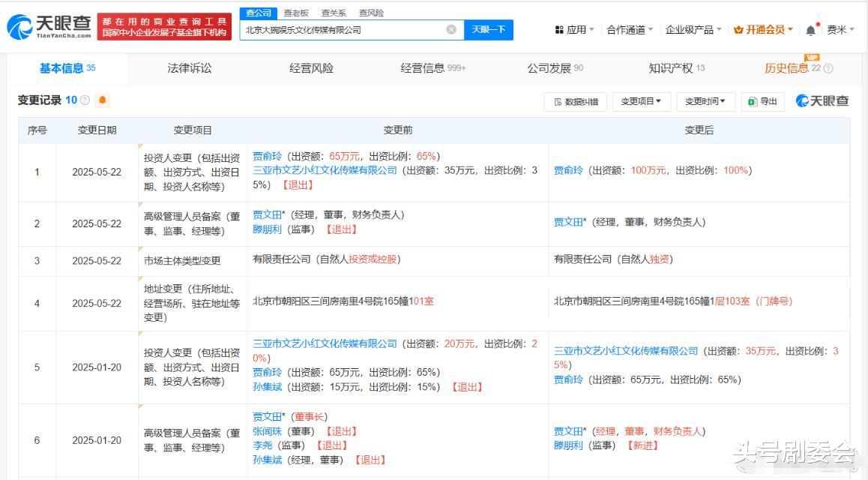Open 贾俞玲 link in row 5 变更后
Image resolution: width=868 pixels, height=480 pixels.
coord(568,379)
